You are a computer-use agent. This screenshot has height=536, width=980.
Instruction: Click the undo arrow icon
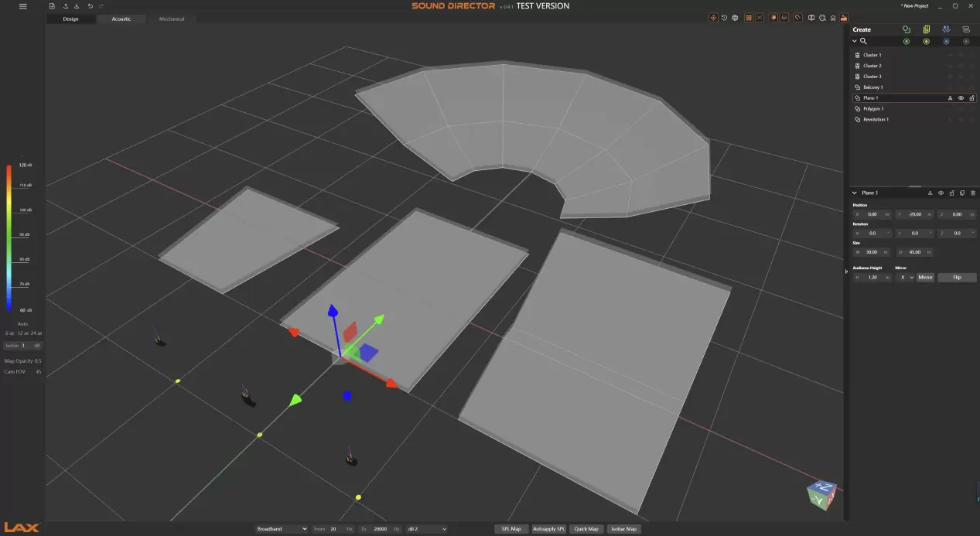[x=90, y=6]
